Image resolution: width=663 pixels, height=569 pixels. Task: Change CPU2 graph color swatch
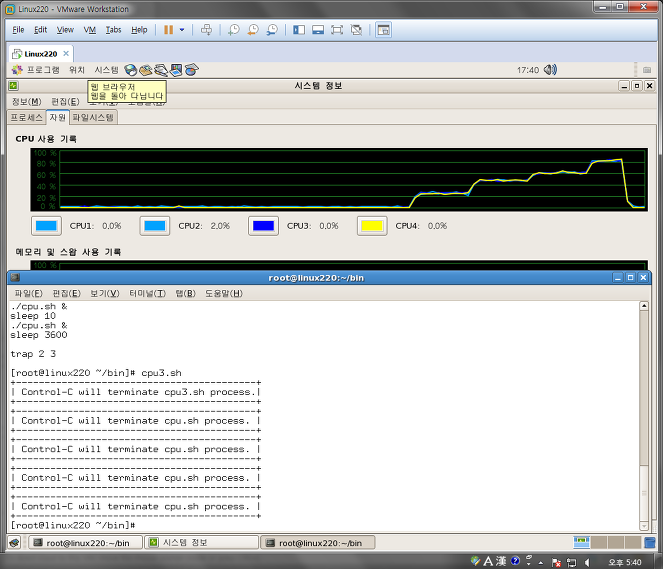pyautogui.click(x=155, y=226)
